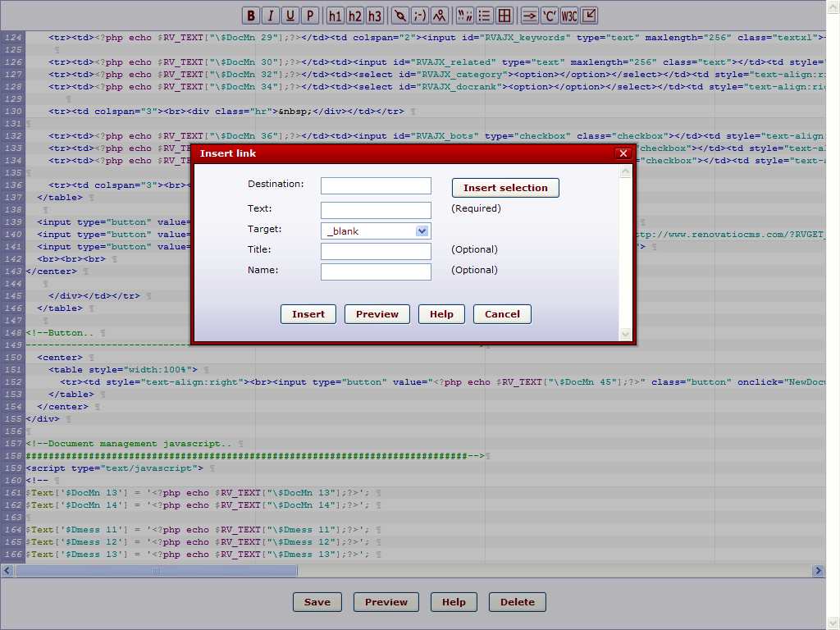This screenshot has height=630, width=840.
Task: Click "<!--Document management javascript.." comment
Action: [129, 444]
